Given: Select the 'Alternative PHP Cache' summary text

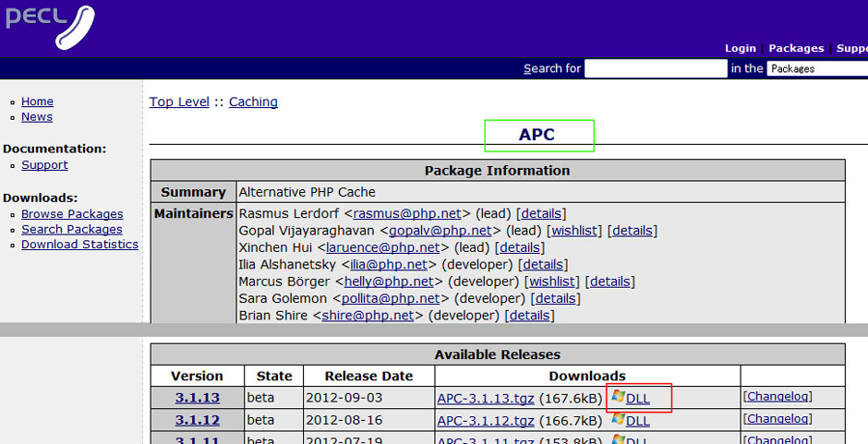Looking at the screenshot, I should 307,192.
